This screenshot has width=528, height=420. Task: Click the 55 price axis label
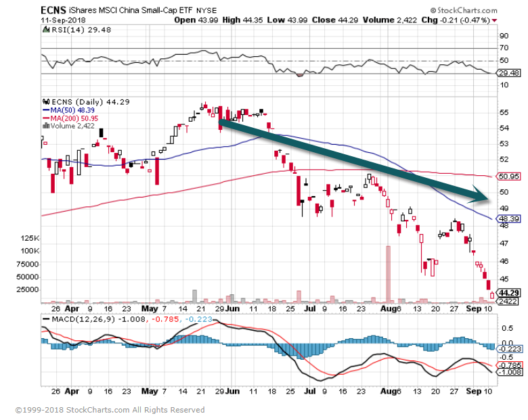coord(504,112)
